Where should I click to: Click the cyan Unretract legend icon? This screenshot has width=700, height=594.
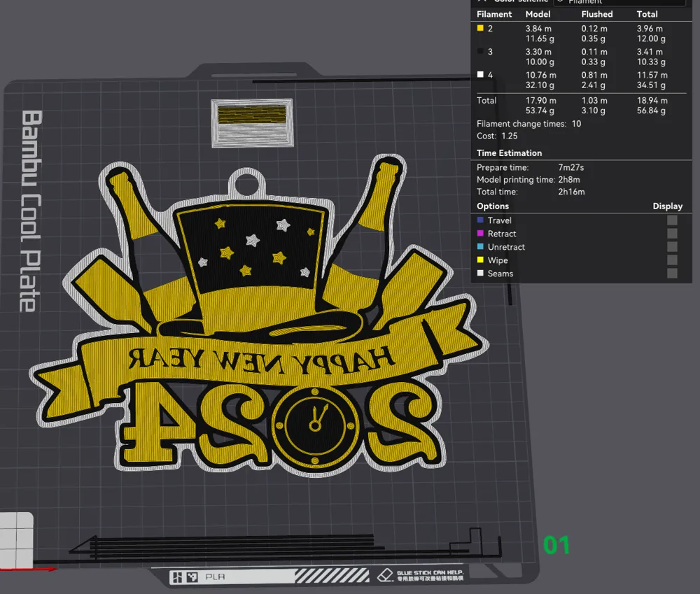coord(480,247)
